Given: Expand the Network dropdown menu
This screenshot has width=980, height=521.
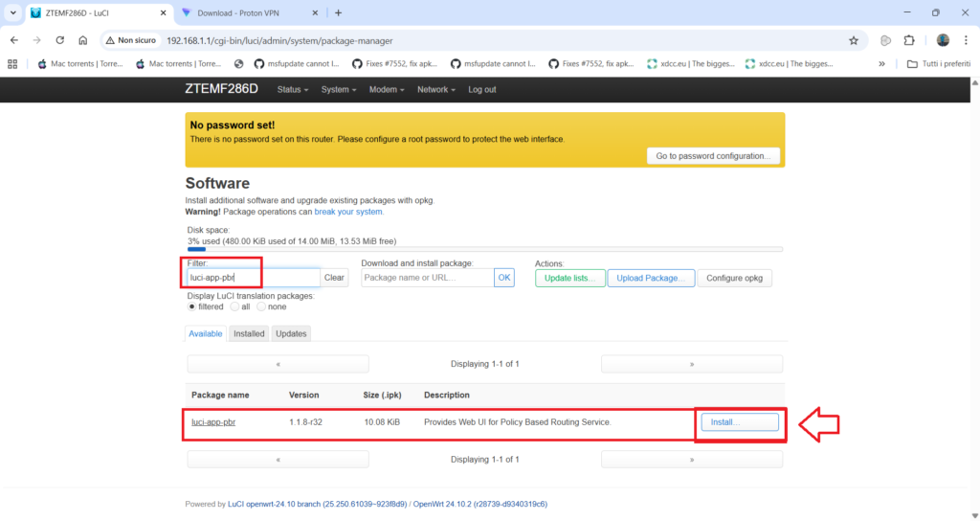Looking at the screenshot, I should 435,89.
